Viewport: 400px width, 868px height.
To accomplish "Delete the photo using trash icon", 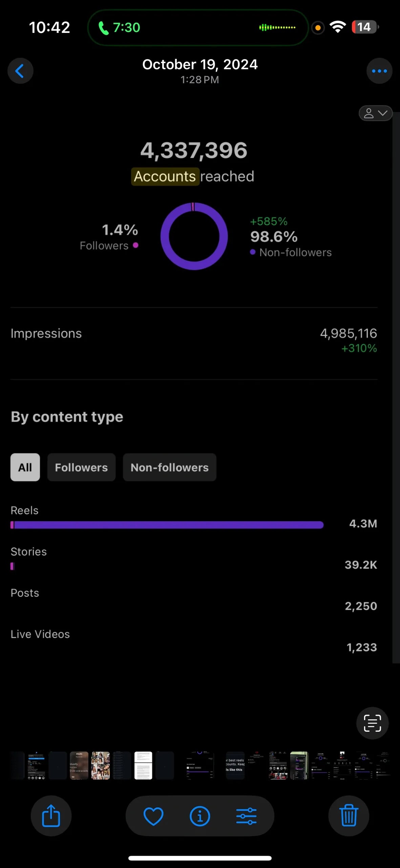I will point(349,816).
